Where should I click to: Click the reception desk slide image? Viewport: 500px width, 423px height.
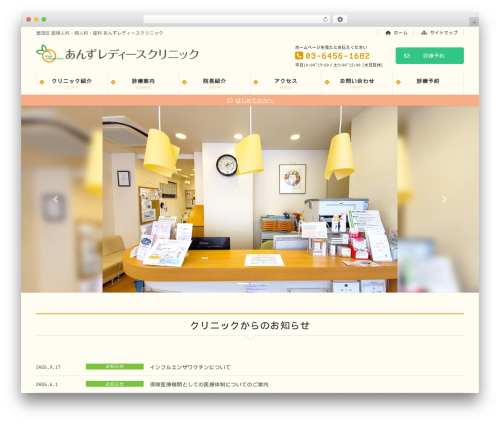tap(250, 199)
